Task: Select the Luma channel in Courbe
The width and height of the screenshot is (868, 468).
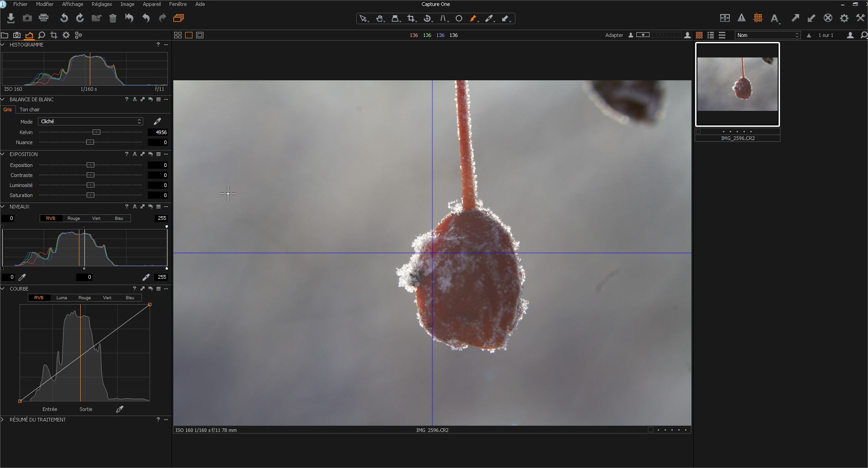Action: point(62,298)
